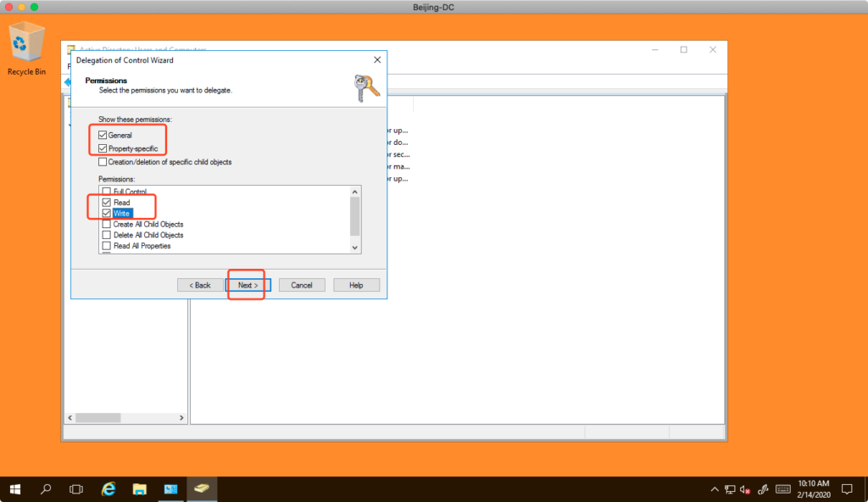This screenshot has width=868, height=502.
Task: Open Task View from the taskbar
Action: (76, 489)
